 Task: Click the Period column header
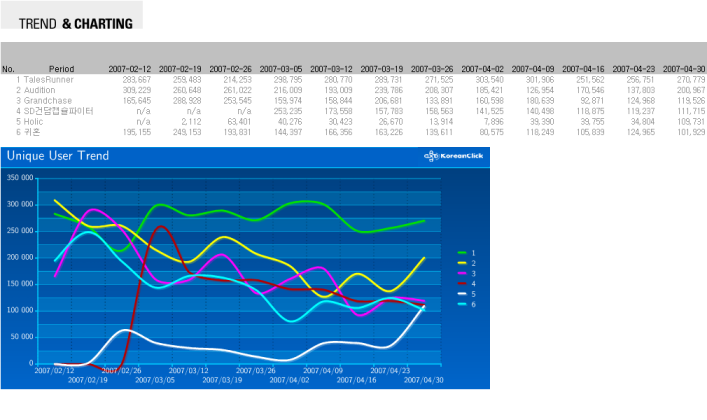(x=61, y=69)
